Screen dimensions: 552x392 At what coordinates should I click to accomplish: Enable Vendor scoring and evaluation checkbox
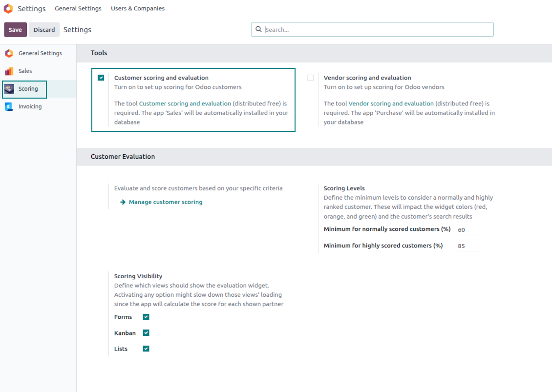(x=311, y=78)
